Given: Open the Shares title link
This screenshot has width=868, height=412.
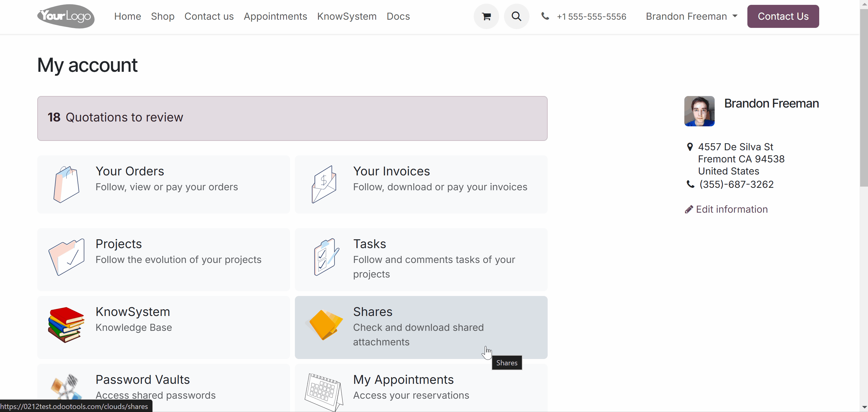Looking at the screenshot, I should click(373, 312).
